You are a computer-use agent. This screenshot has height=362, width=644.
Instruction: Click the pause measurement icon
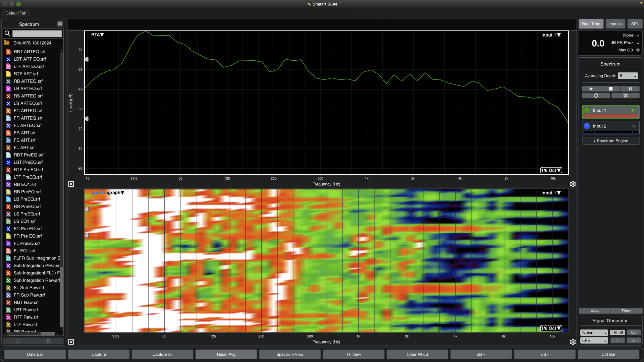(x=630, y=89)
